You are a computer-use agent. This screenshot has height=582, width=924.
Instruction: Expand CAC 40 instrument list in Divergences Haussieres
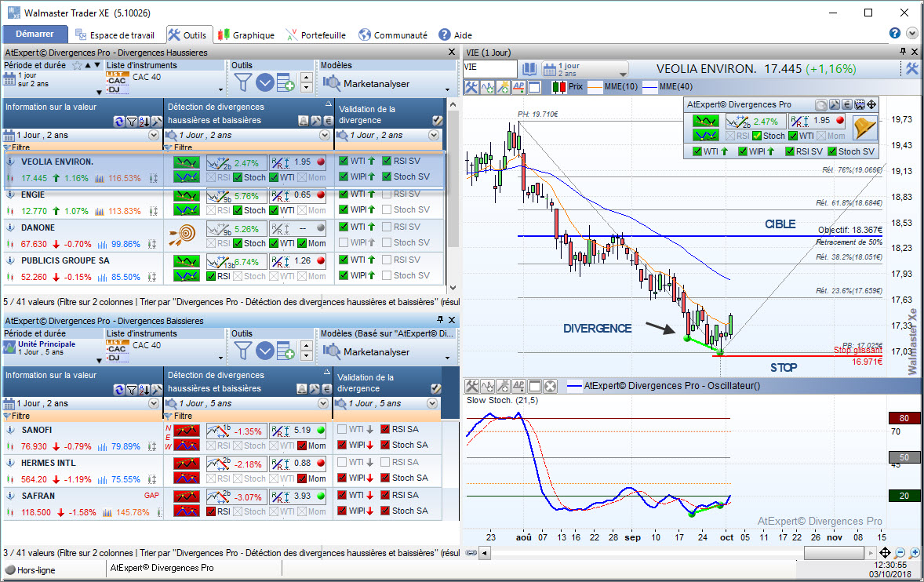(220, 89)
